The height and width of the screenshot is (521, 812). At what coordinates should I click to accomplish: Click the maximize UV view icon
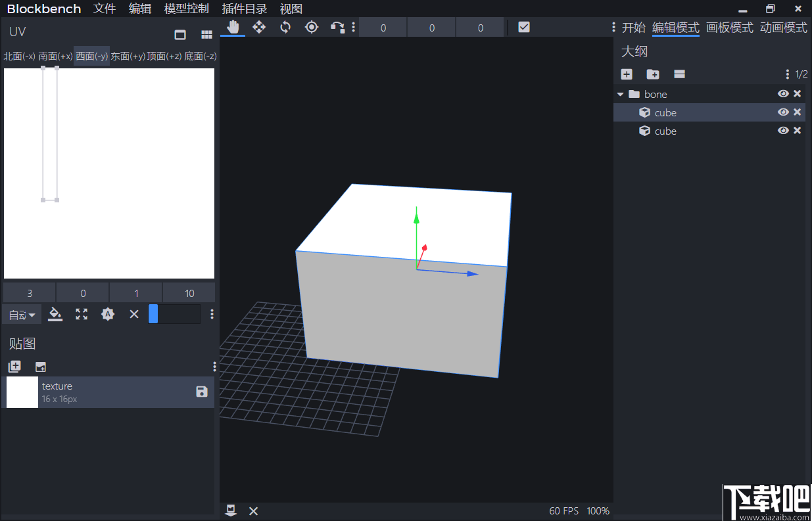point(81,314)
